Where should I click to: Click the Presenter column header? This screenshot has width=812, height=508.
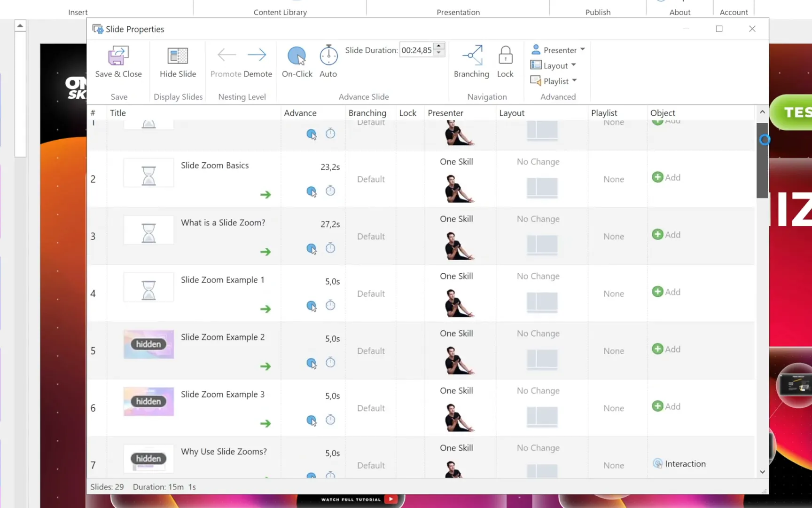pos(445,113)
